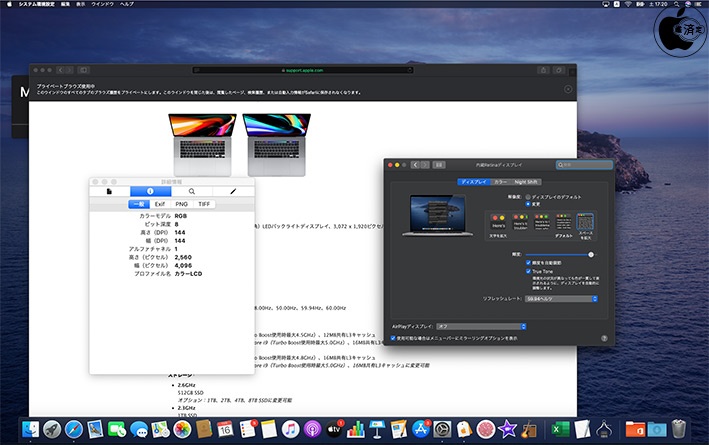Toggle show mirroring options in menu bar checkbox
709x445 pixels.
[x=393, y=338]
